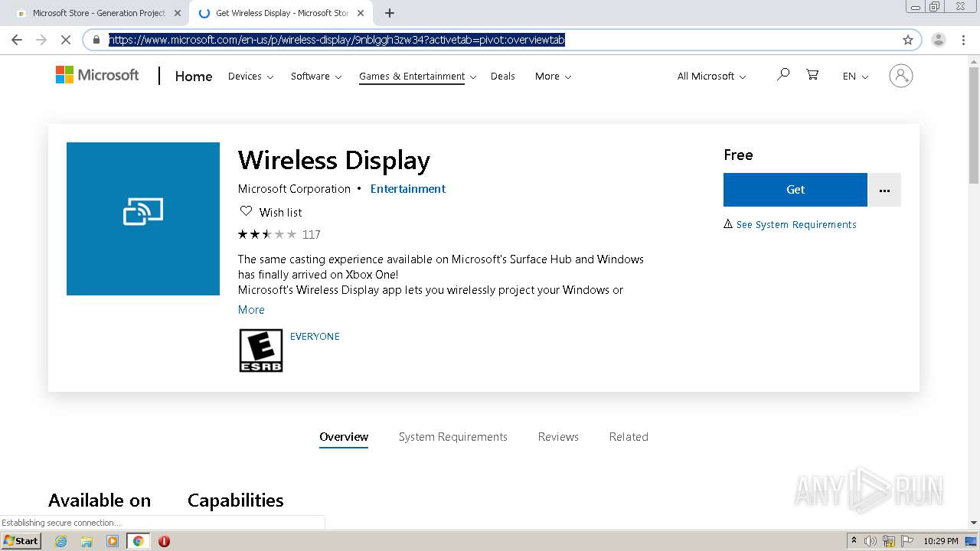Select the Overview tab

pyautogui.click(x=344, y=437)
